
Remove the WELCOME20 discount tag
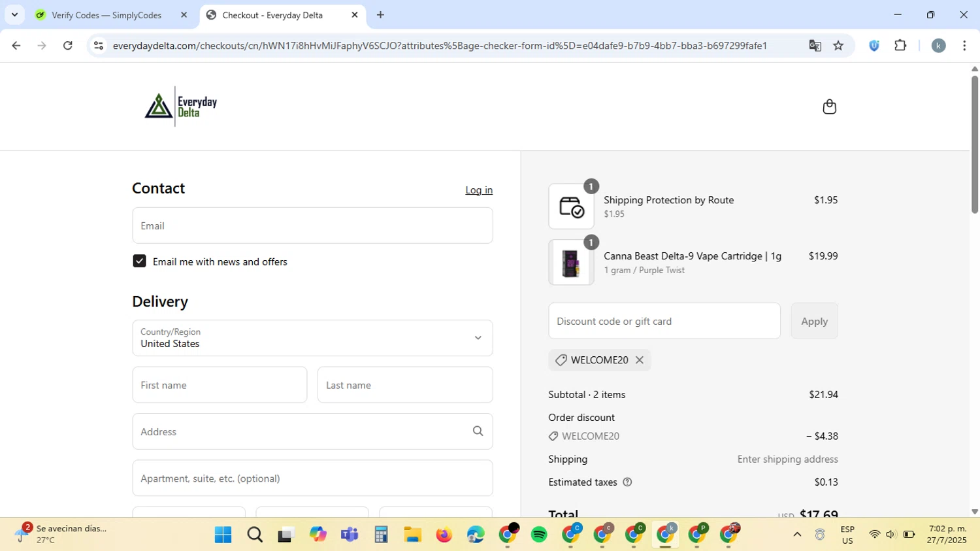(x=640, y=360)
